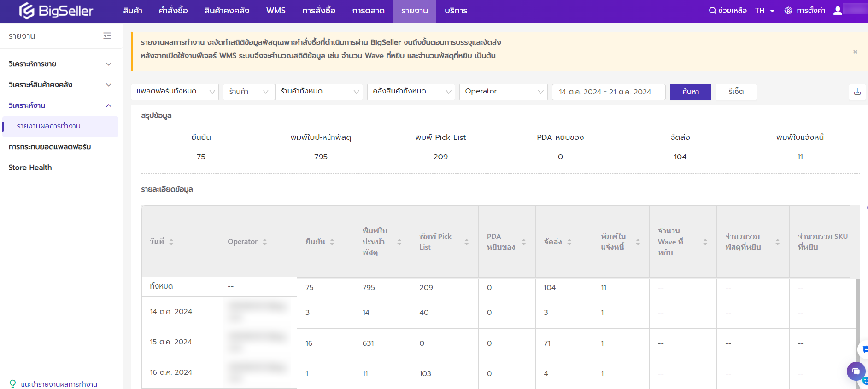Open the คำสั่งซื้อ top menu
868x389 pixels.
click(173, 11)
